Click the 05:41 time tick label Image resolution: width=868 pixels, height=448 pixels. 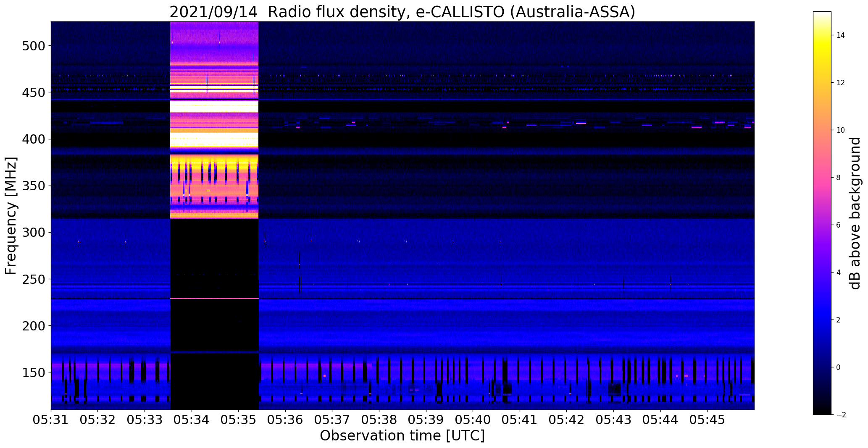[x=520, y=419]
